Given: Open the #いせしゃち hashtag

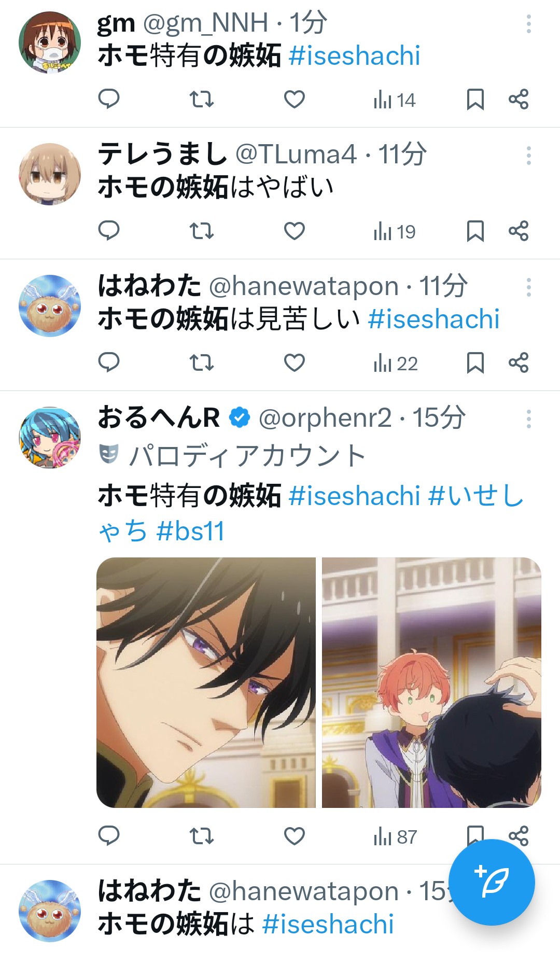Looking at the screenshot, I should click(311, 513).
